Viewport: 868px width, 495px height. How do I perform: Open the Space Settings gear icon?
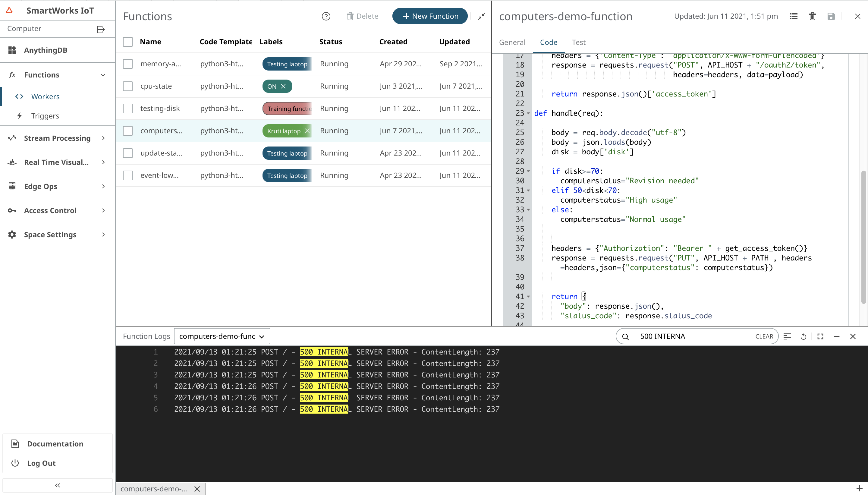point(12,234)
